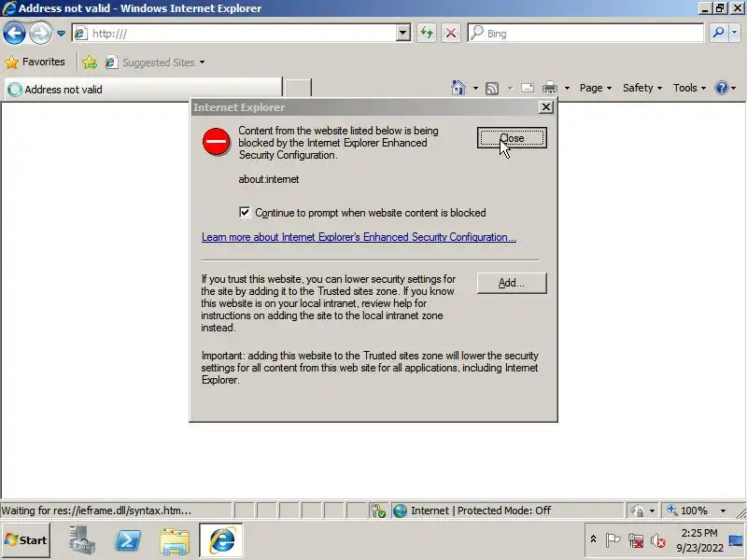Click the network status tray icon
Viewport: 747px width, 560px height.
click(x=636, y=540)
